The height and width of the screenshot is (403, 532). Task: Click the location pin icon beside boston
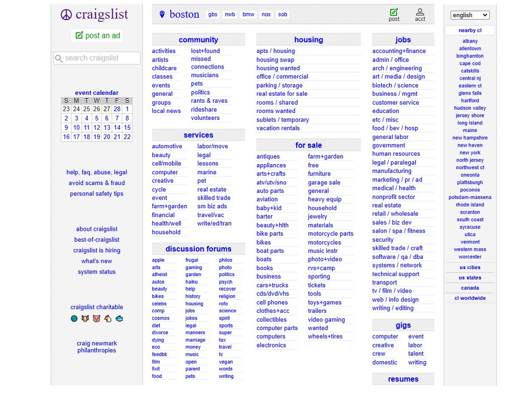tap(162, 14)
